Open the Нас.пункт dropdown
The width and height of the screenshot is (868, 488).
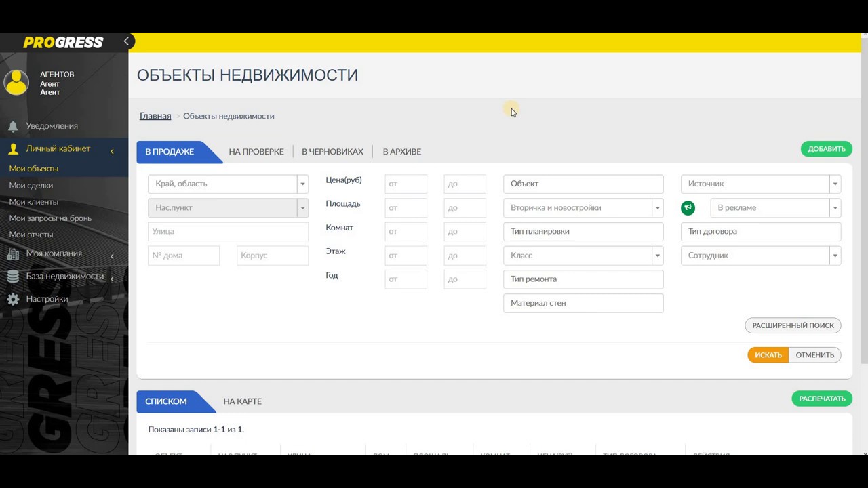tap(228, 207)
